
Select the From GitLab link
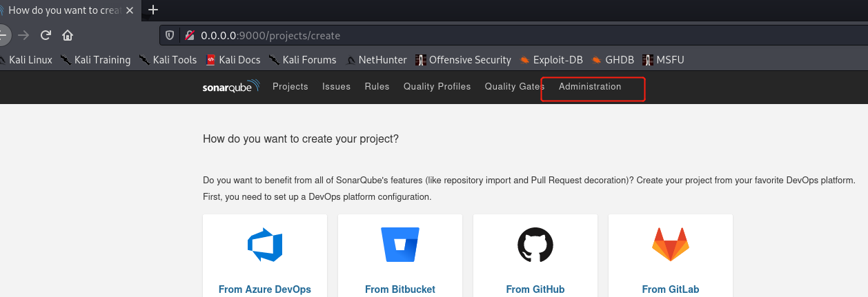[x=671, y=289]
